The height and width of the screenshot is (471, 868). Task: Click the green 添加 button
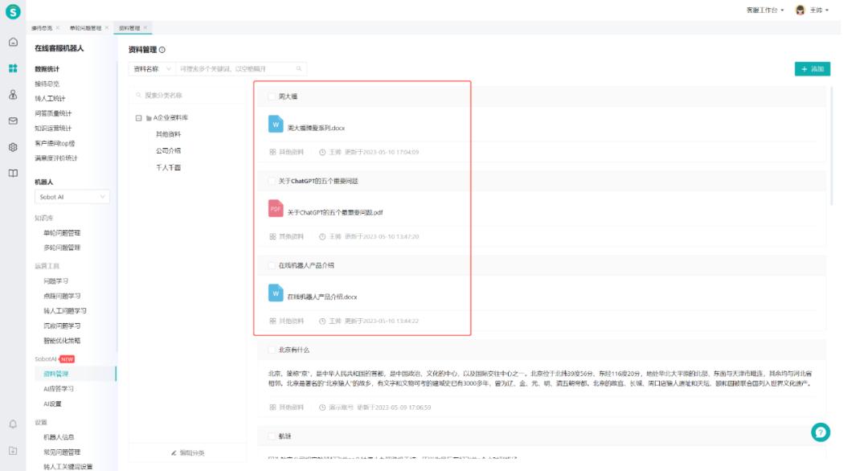pos(812,68)
